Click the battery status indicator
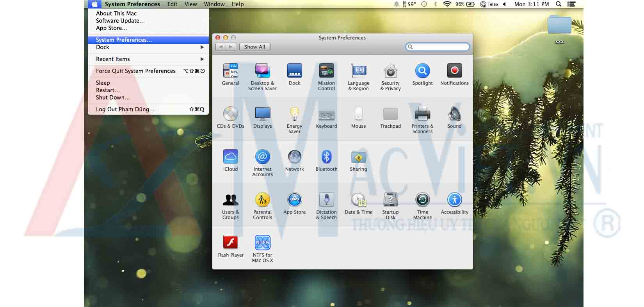This screenshot has height=307, width=644. [x=465, y=4]
